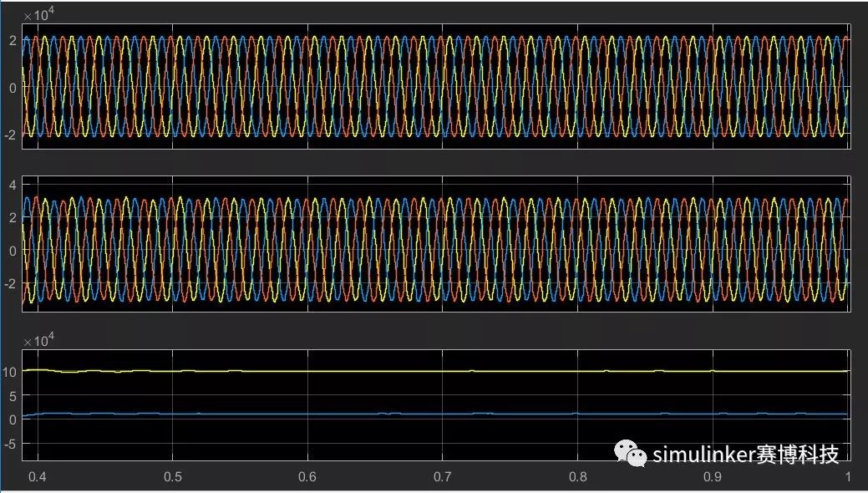Click the 2 y-axis label on the top plot

click(x=13, y=40)
